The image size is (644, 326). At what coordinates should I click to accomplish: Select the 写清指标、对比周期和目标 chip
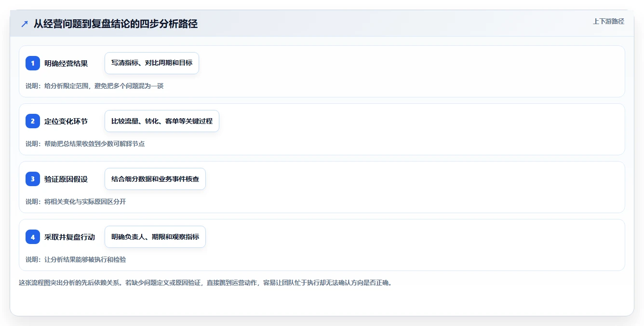[152, 63]
